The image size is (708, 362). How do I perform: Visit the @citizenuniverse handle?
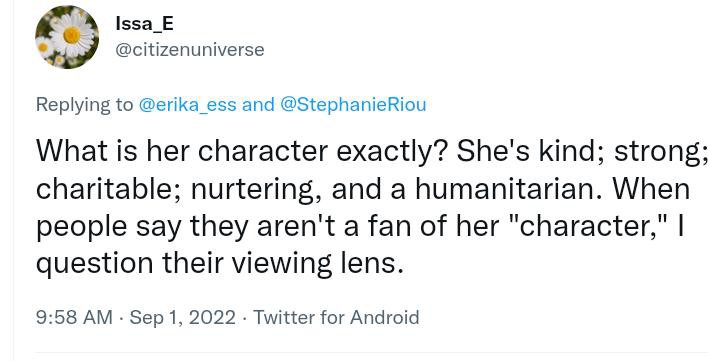tap(190, 50)
